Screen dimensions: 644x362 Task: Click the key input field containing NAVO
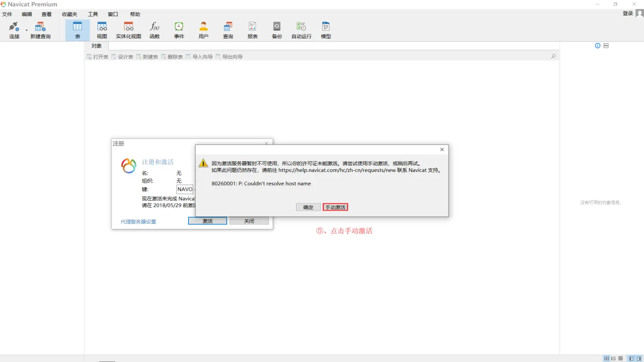tap(185, 189)
